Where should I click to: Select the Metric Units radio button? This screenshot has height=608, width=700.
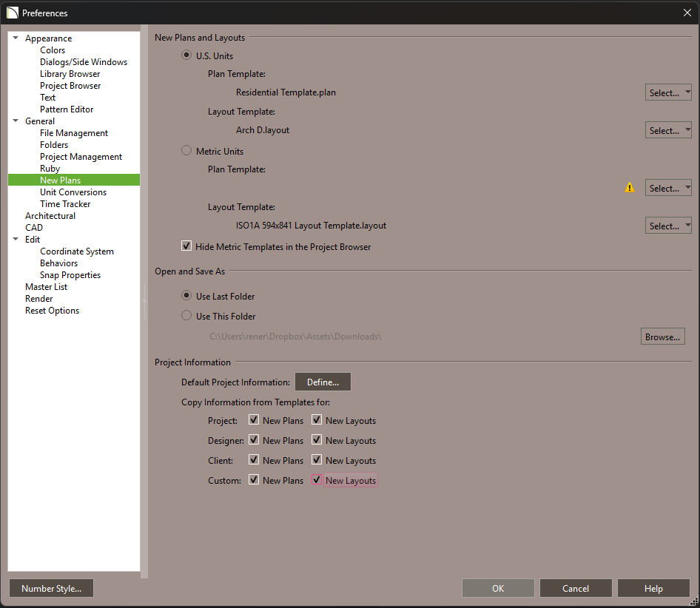[x=186, y=151]
